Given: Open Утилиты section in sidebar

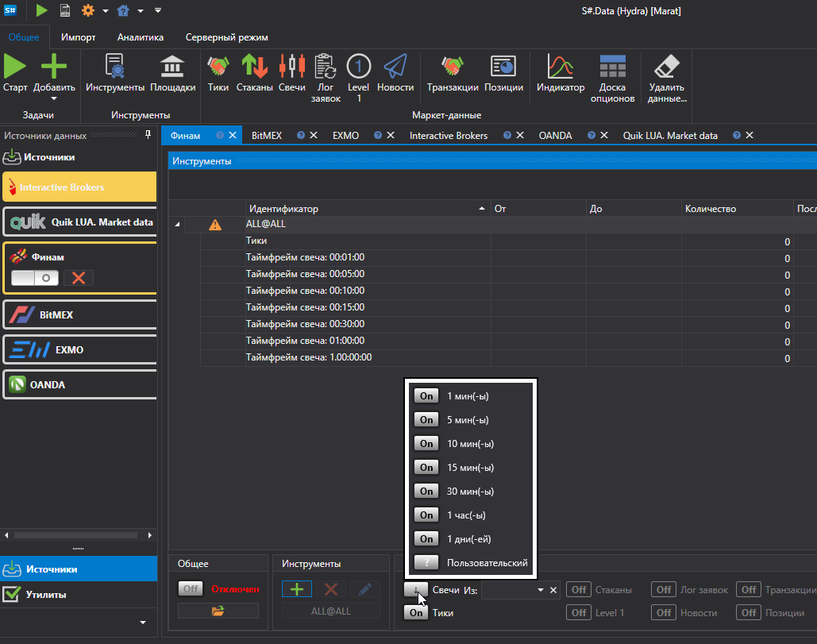Looking at the screenshot, I should (x=79, y=595).
